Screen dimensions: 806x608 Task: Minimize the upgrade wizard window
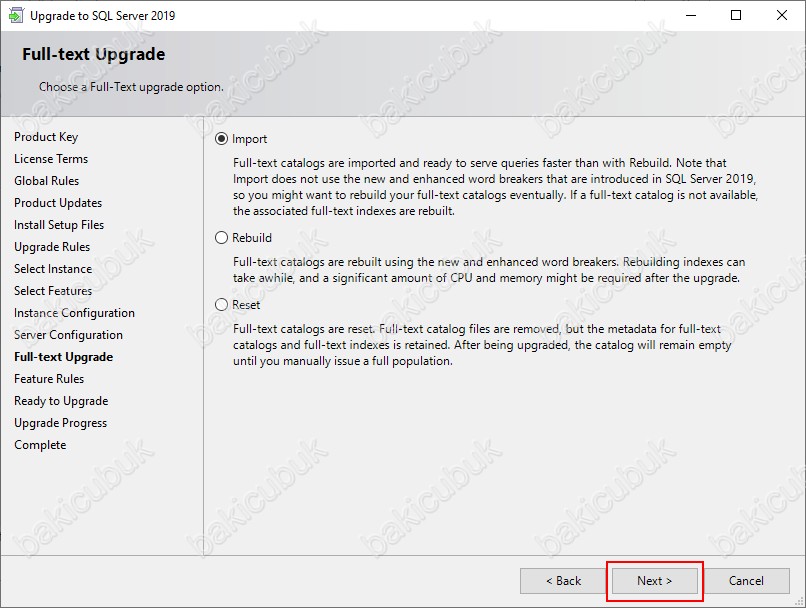(691, 15)
